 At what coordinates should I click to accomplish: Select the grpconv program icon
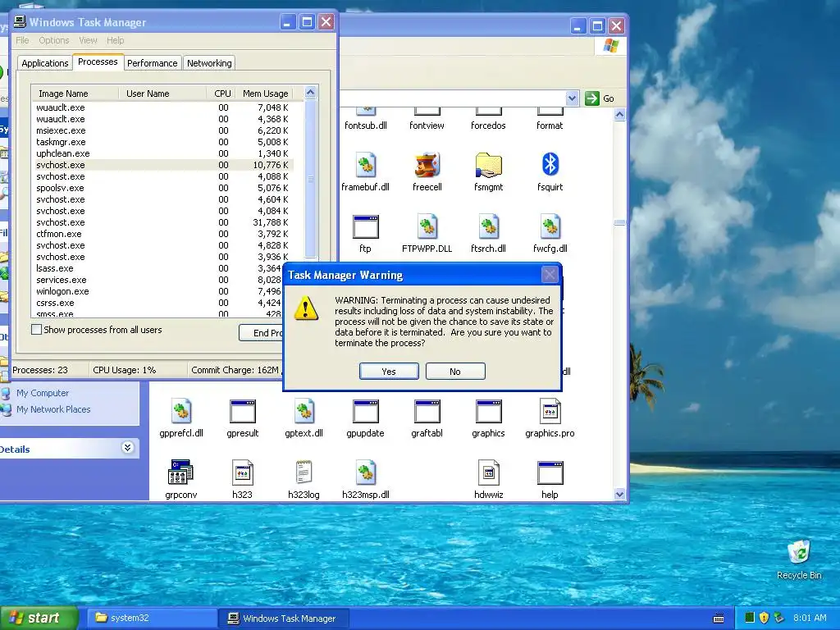point(181,472)
